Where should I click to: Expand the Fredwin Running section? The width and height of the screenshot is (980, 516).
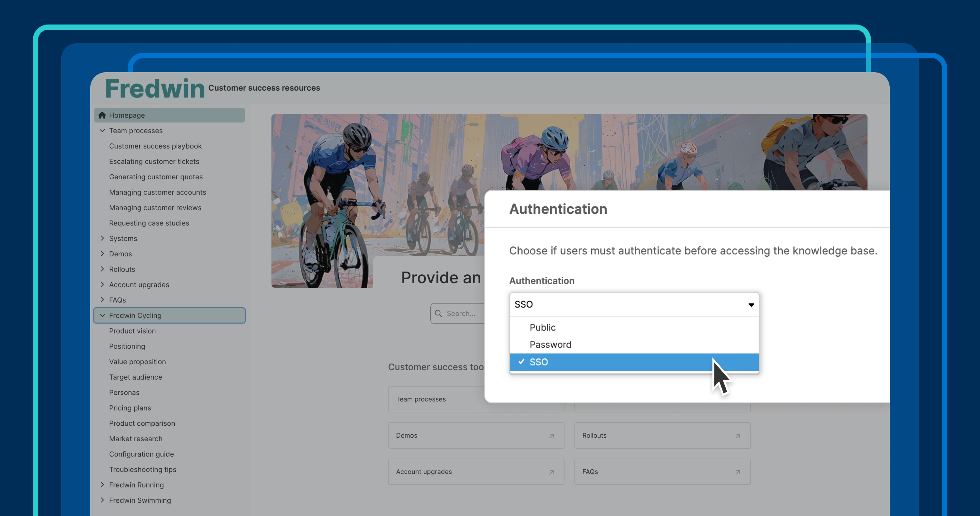click(x=102, y=485)
